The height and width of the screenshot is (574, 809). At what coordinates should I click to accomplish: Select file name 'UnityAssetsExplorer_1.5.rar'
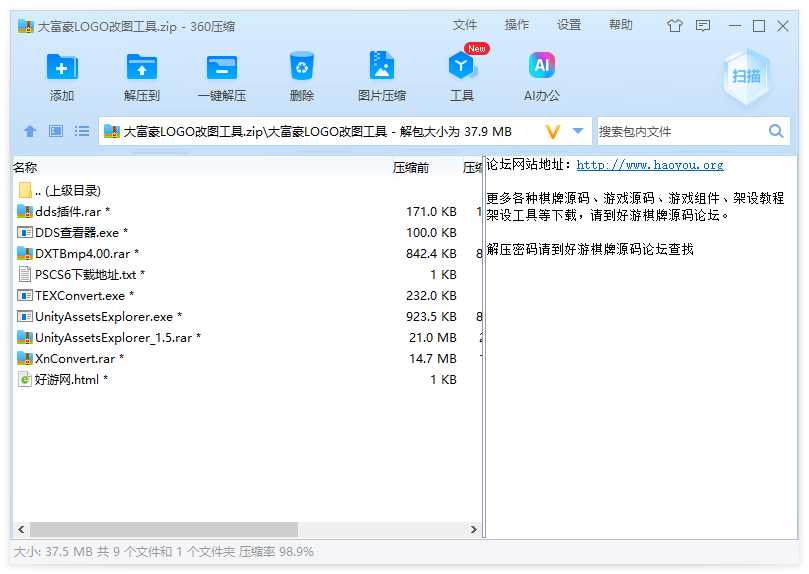[113, 338]
